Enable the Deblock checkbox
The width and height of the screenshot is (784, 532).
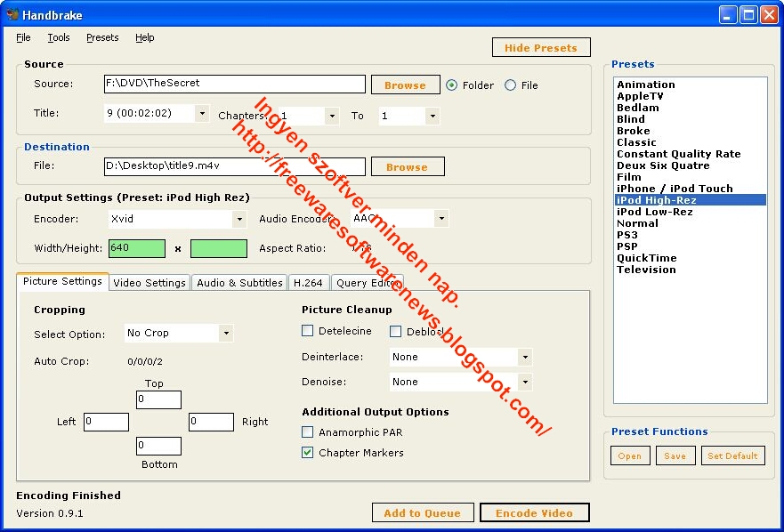pyautogui.click(x=395, y=331)
